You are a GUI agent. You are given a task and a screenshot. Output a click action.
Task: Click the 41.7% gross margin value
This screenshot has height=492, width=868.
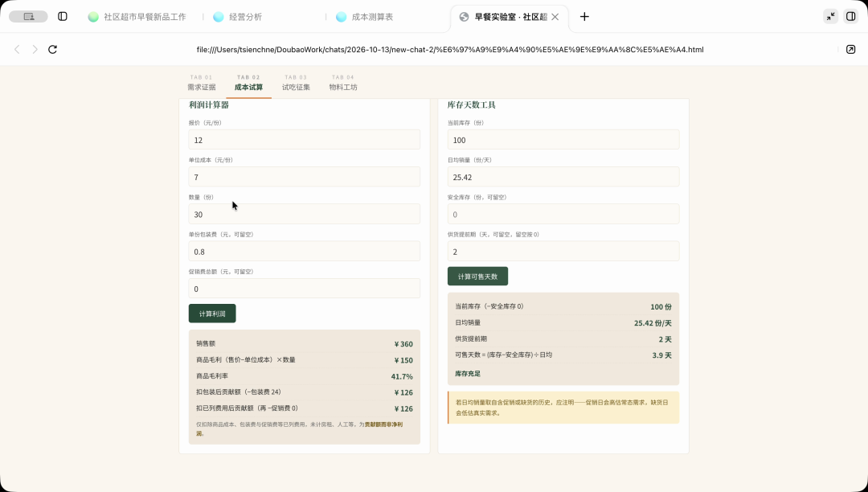pyautogui.click(x=402, y=376)
